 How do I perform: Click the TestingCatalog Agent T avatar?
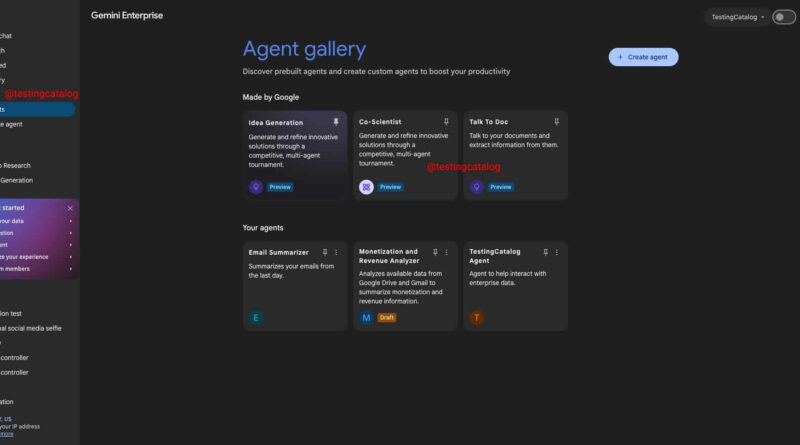coord(477,317)
